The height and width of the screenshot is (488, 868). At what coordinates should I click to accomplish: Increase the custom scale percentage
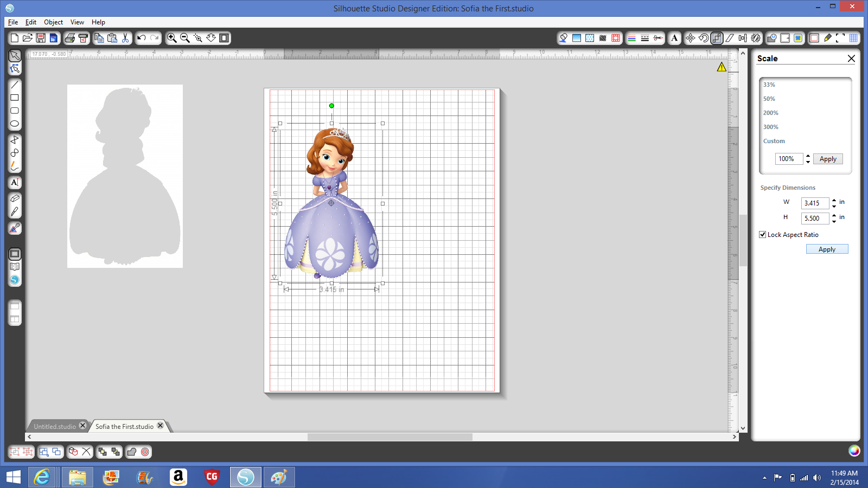(x=808, y=156)
